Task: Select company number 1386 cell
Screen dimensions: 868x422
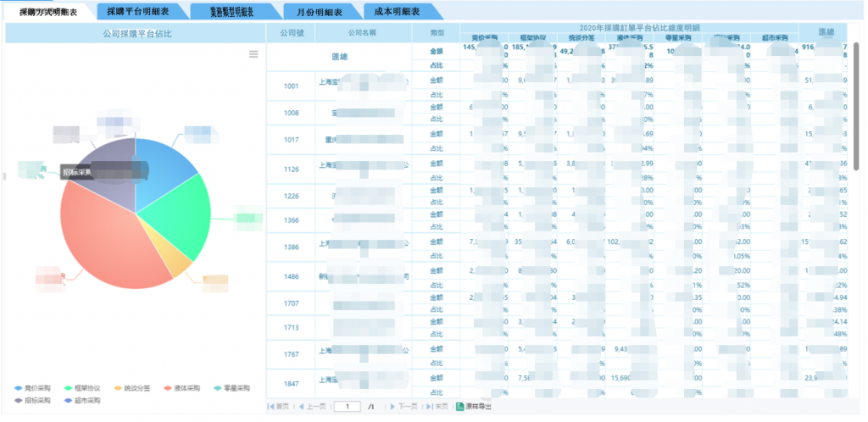Action: click(x=291, y=247)
